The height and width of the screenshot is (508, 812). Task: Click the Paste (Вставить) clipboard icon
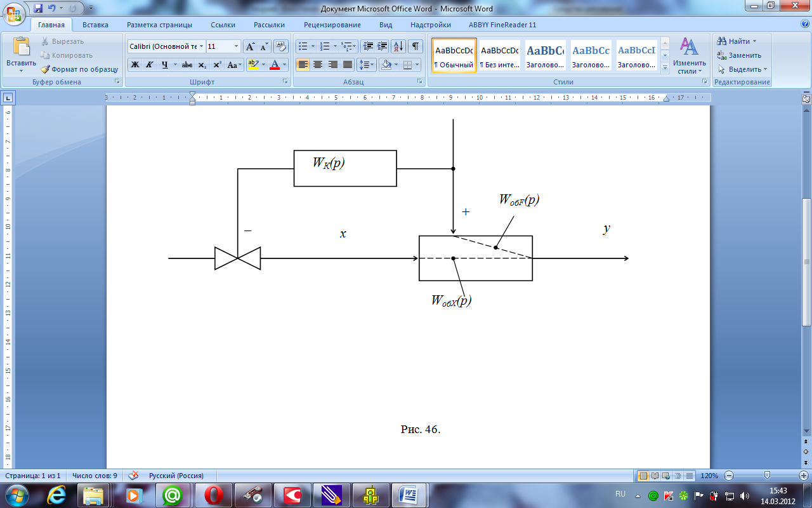click(x=21, y=48)
